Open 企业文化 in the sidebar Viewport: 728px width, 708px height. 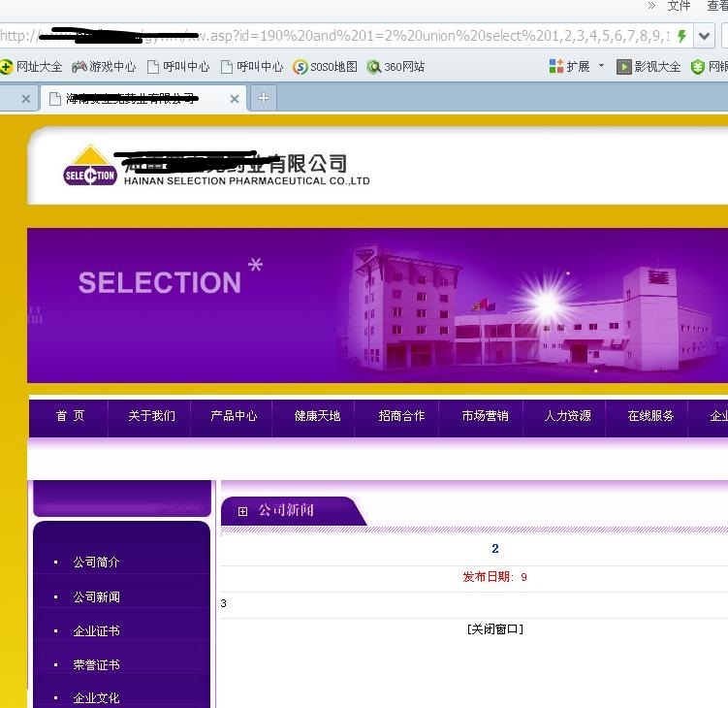96,697
